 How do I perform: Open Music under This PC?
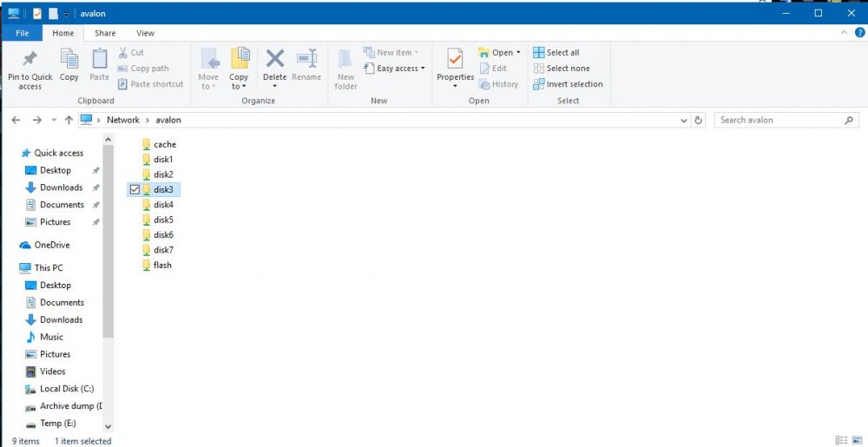pos(44,337)
